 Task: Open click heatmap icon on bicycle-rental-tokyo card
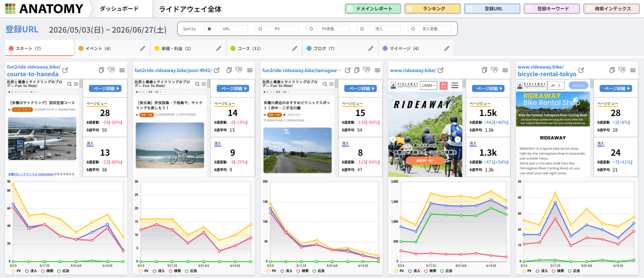pyautogui.click(x=622, y=70)
